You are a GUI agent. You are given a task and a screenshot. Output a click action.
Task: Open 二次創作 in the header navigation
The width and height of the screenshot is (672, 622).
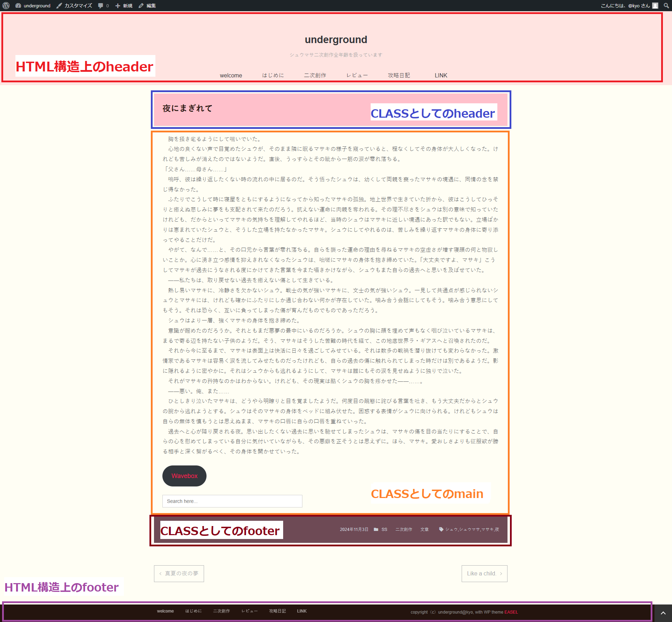click(x=315, y=75)
